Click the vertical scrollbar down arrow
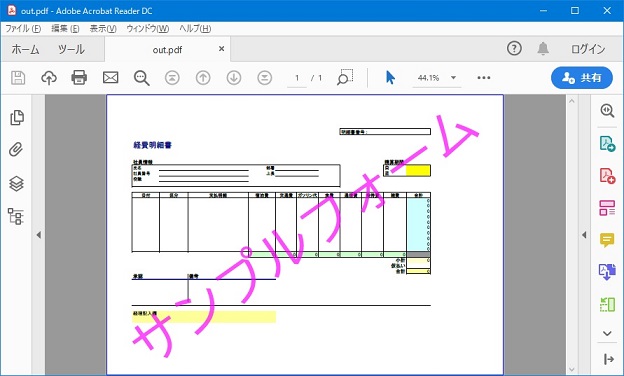This screenshot has height=376, width=624. click(572, 370)
